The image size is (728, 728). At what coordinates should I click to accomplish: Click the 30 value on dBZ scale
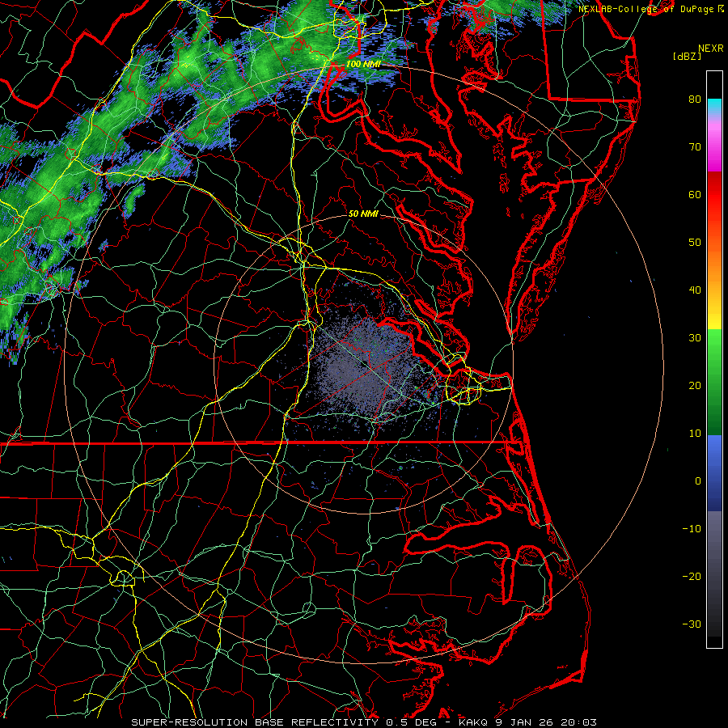tap(695, 338)
